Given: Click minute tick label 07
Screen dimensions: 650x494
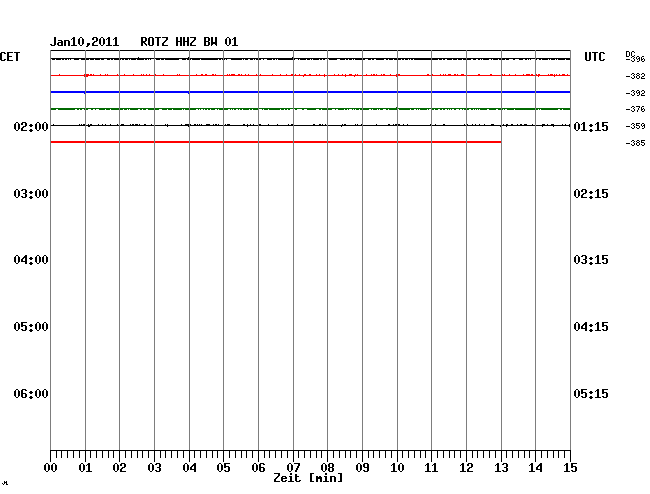Looking at the screenshot, I should (x=293, y=468).
